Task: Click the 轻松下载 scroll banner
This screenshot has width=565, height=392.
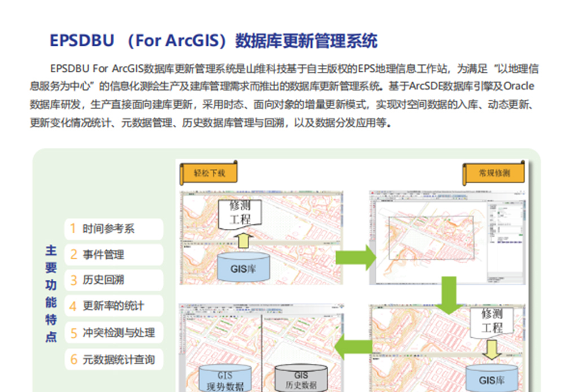Action: 208,173
